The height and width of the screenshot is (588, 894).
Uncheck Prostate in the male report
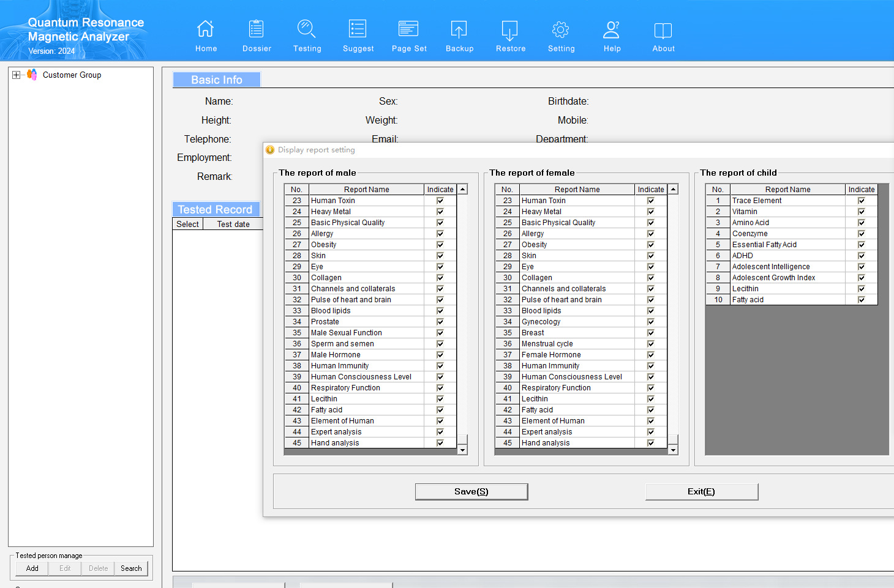440,322
